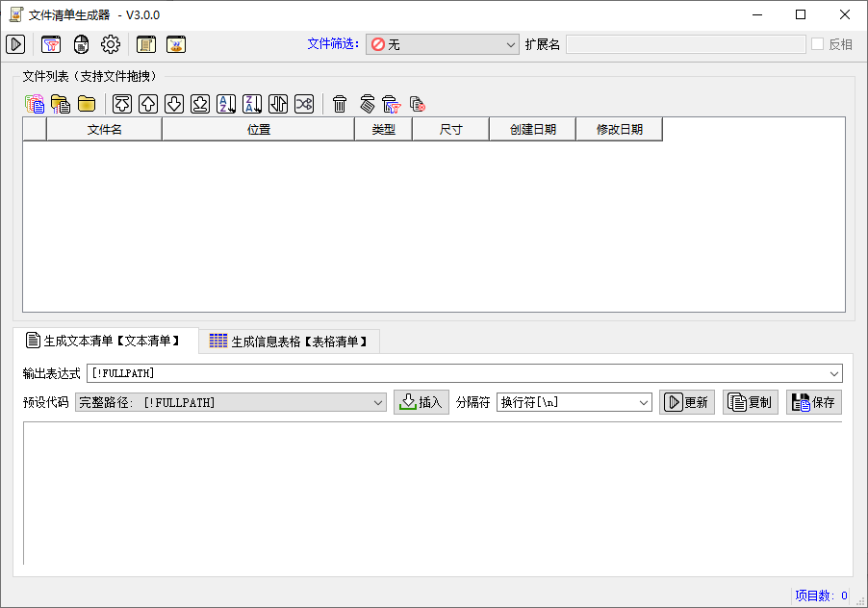Sort the file list A to Z

(226, 104)
